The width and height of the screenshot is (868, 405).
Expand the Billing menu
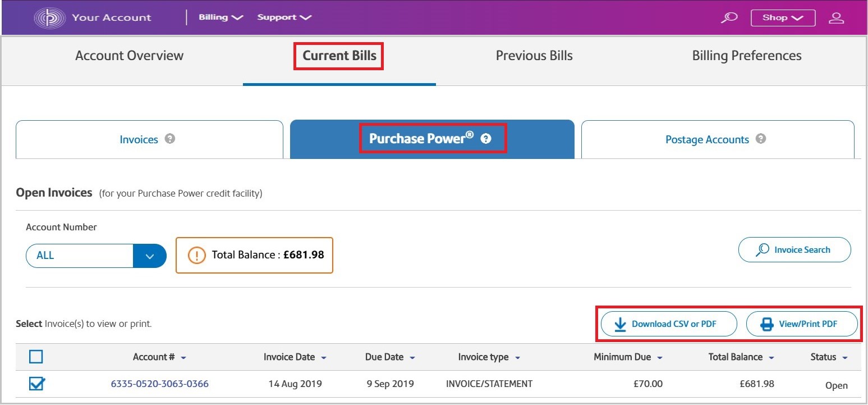(221, 17)
